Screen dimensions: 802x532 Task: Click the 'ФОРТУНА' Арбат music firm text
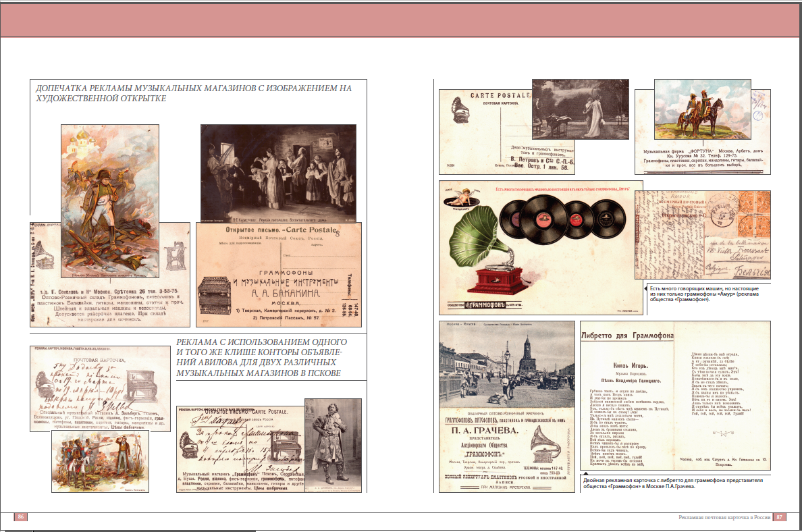click(x=703, y=158)
